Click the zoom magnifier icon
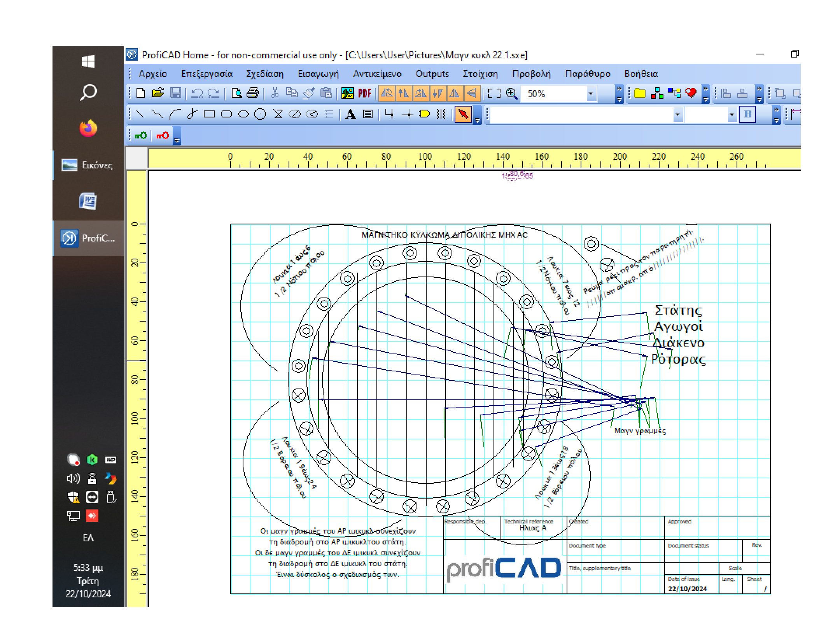The height and width of the screenshot is (630, 840). click(511, 93)
